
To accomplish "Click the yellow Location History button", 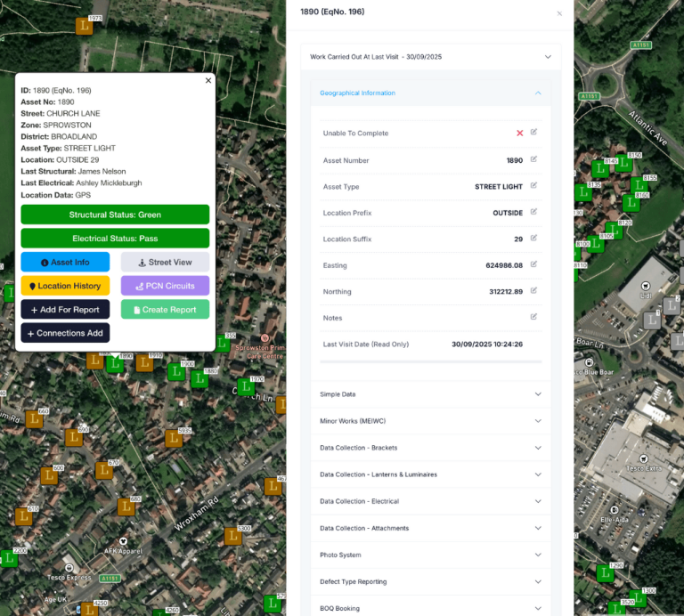I will [x=65, y=286].
